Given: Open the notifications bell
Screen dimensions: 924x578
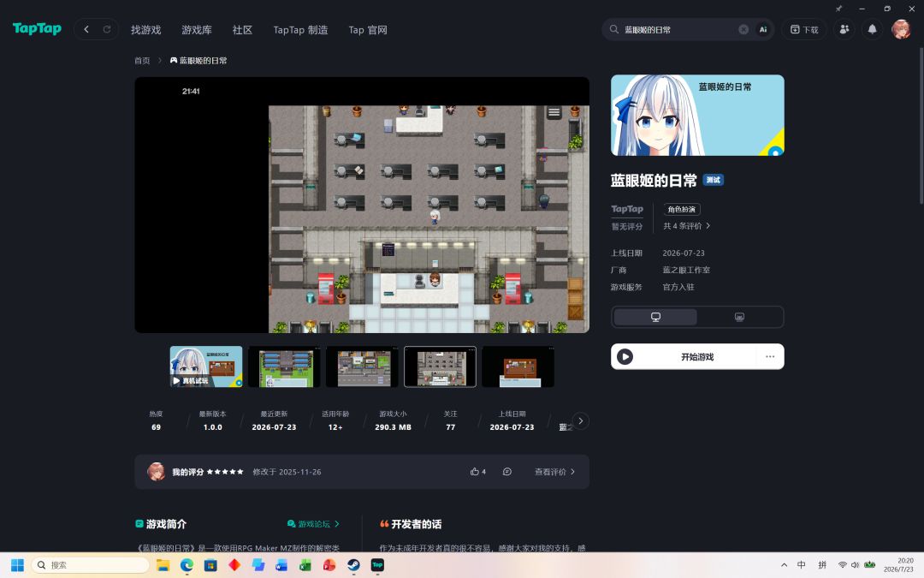Looking at the screenshot, I should (872, 29).
